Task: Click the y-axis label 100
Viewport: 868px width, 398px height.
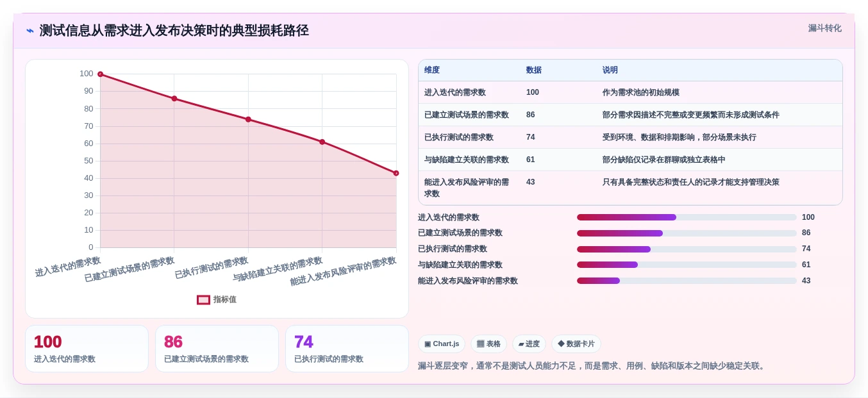Action: (87, 74)
